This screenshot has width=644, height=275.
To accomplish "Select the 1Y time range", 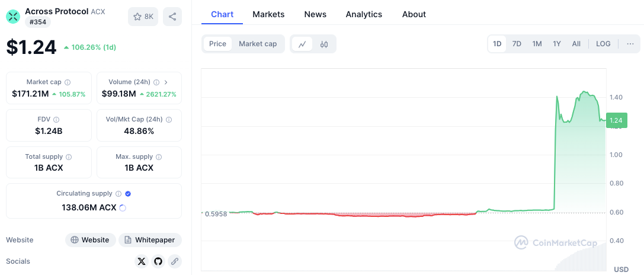I will click(556, 44).
